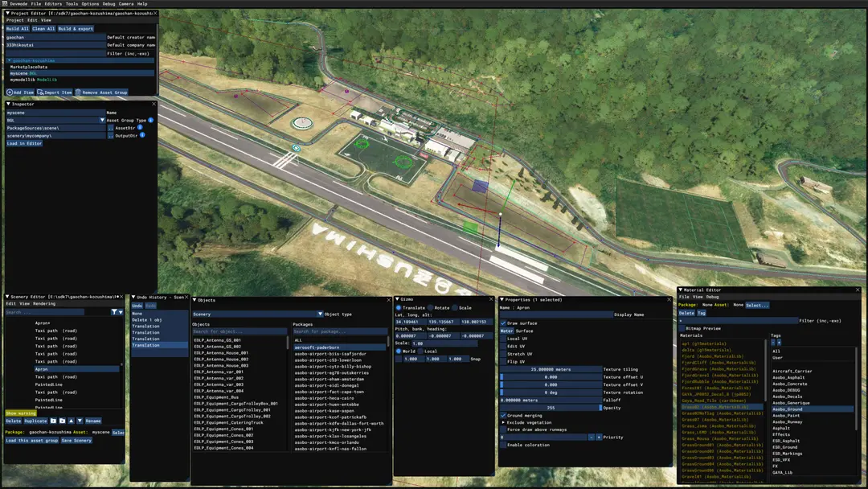Screen dimensions: 868x489
Task: Click the Build All button
Action: [17, 29]
